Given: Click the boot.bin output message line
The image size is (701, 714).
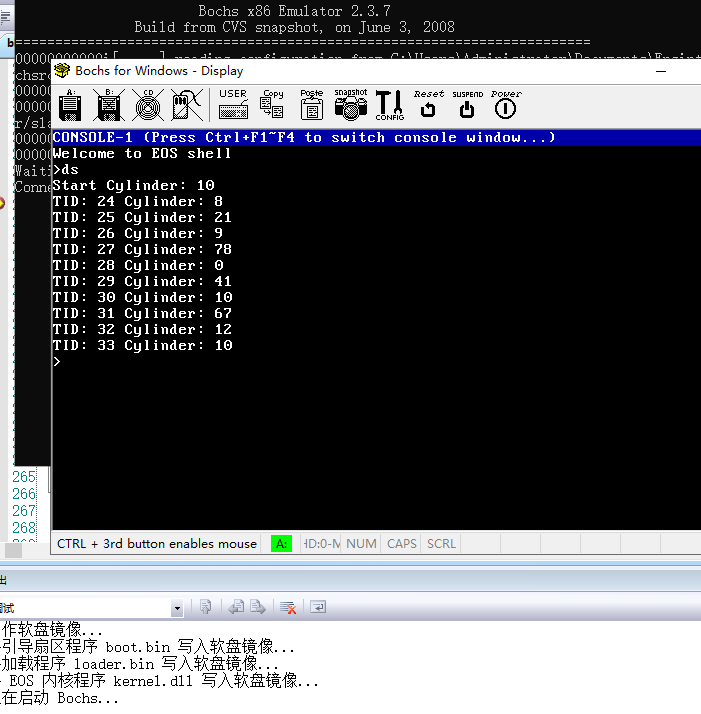Looking at the screenshot, I should tap(147, 647).
